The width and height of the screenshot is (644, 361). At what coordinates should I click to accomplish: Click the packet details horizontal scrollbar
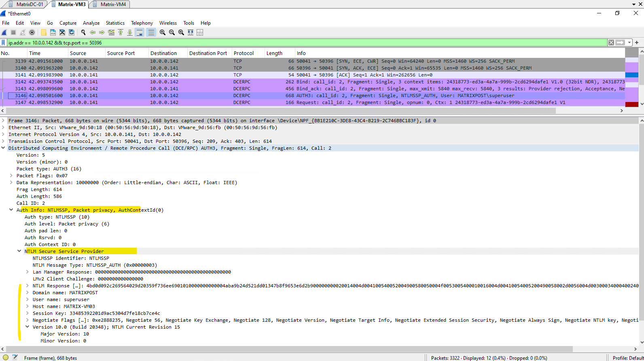pos(290,349)
